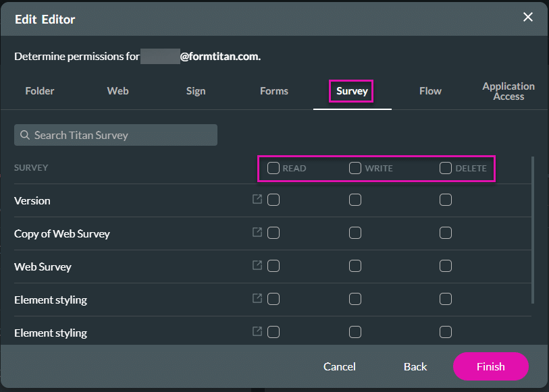Switch to the Forms tab

point(273,90)
